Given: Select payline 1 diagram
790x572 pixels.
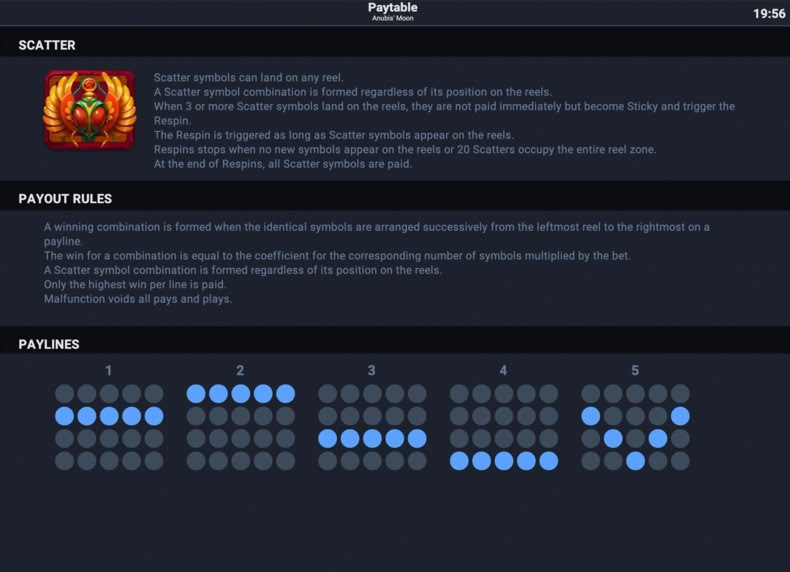Looking at the screenshot, I should 109,427.
